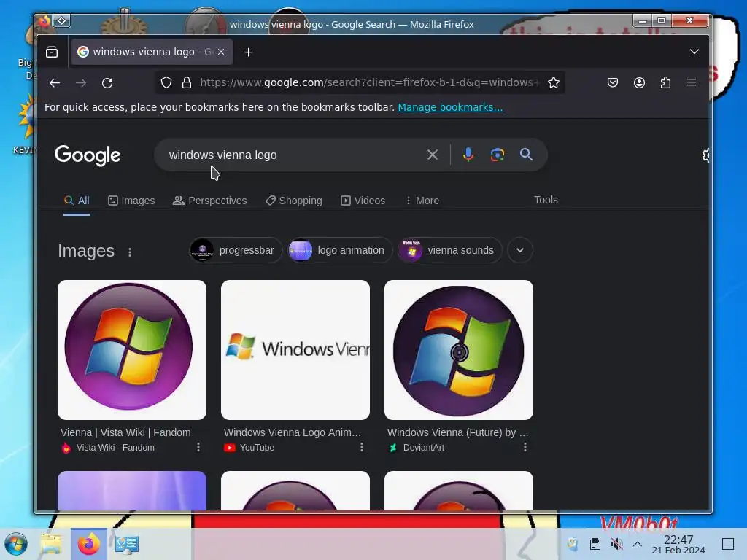
Task: Open the search Tools options
Action: click(546, 200)
